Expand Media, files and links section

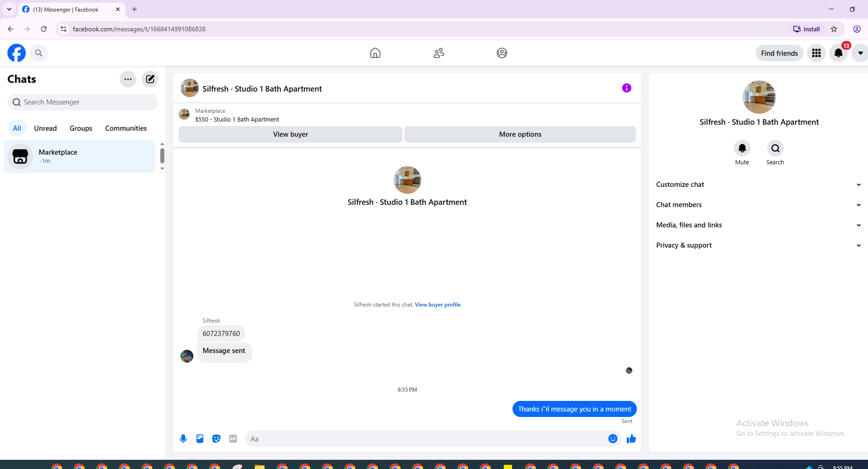coord(758,225)
